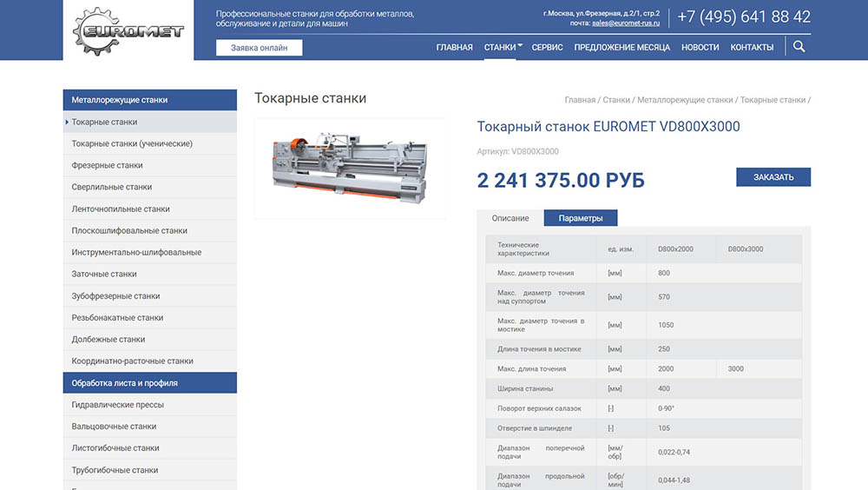Image resolution: width=868 pixels, height=490 pixels.
Task: Click breadcrumb link Металлорежущие станки
Action: [x=685, y=100]
